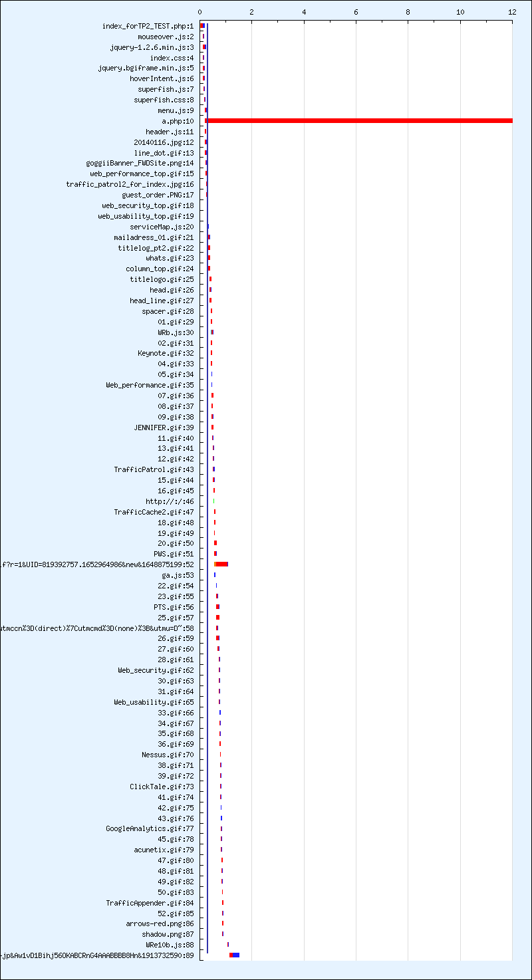Select GoogleAnalytics.gif:77 label
Viewport: 532px width, 980px height.
[x=150, y=828]
